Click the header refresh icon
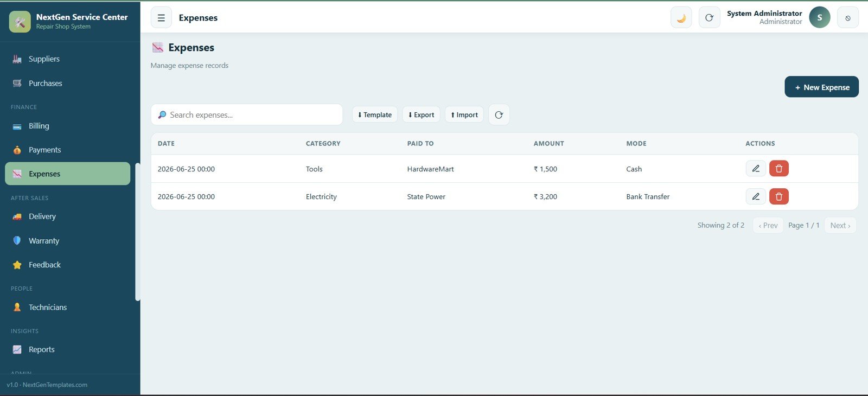Viewport: 868px width, 396px height. pyautogui.click(x=710, y=18)
